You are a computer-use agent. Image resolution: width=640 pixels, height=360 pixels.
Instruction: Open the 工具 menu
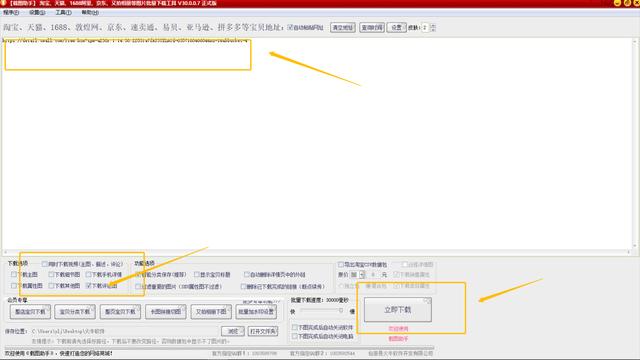[x=63, y=13]
